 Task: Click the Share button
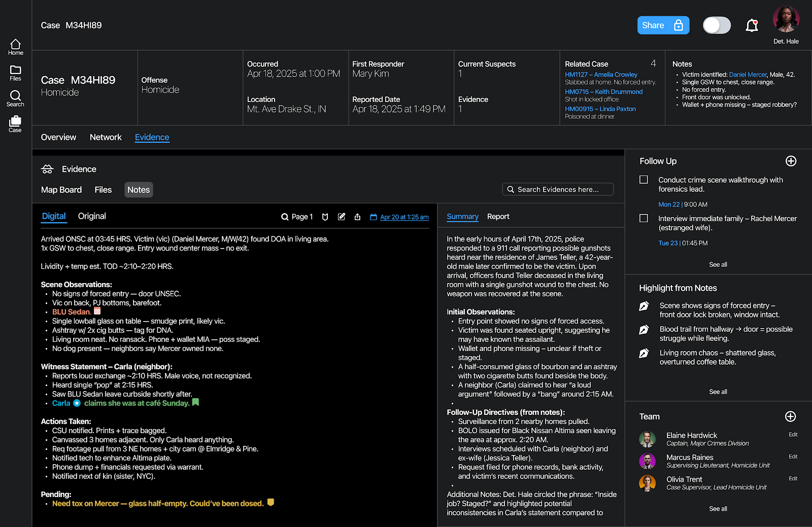click(x=663, y=25)
